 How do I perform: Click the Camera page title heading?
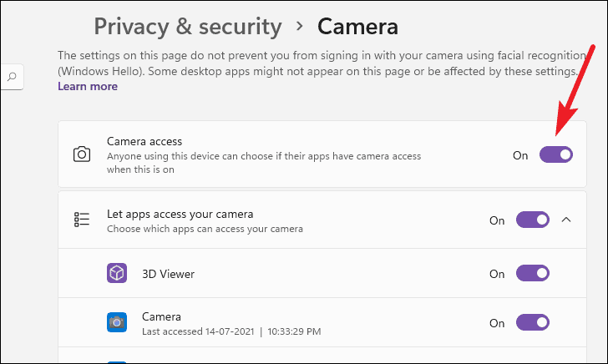pyautogui.click(x=357, y=27)
